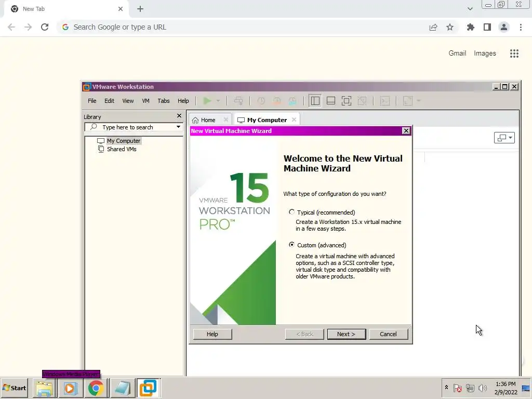Click the network tray icon
Image resolution: width=532 pixels, height=399 pixels.
coord(470,388)
